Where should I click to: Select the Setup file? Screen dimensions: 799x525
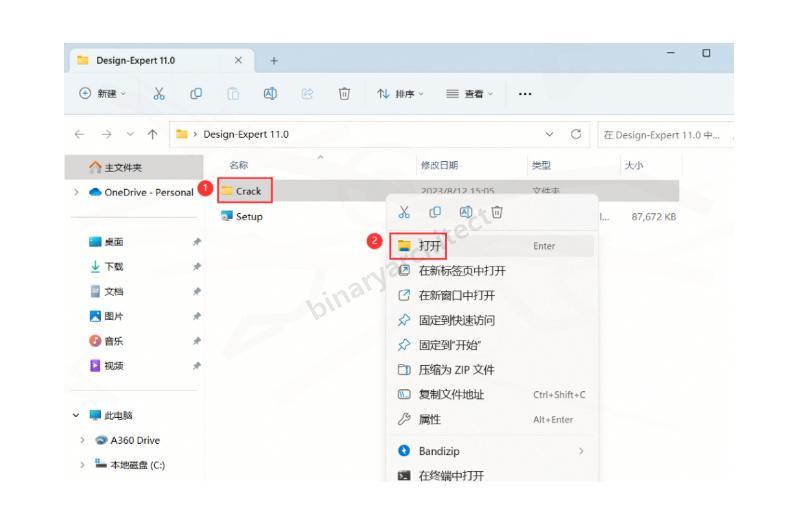click(x=242, y=217)
